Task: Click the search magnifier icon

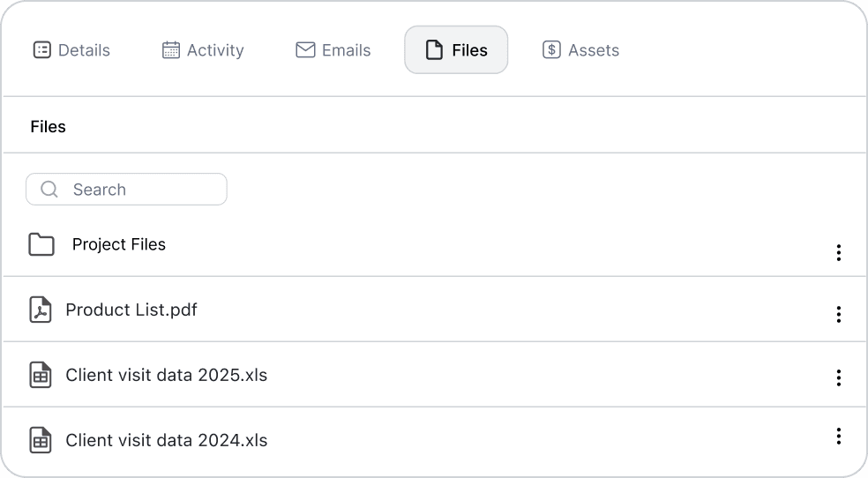Action: 49,190
